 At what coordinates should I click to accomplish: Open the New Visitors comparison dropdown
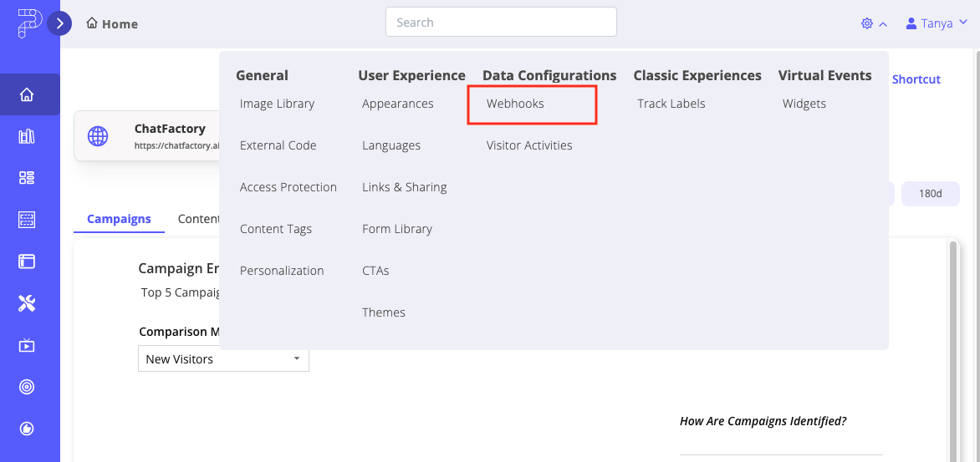[223, 359]
